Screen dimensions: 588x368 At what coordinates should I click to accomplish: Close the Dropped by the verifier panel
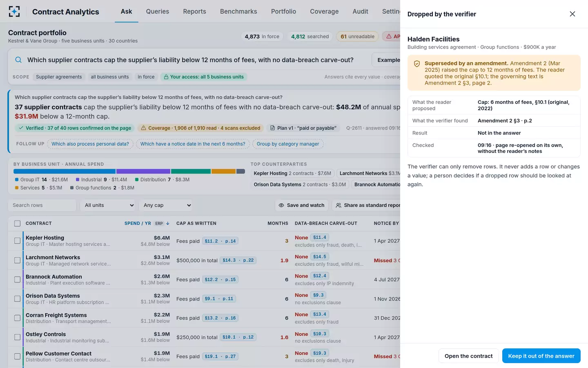pyautogui.click(x=572, y=14)
